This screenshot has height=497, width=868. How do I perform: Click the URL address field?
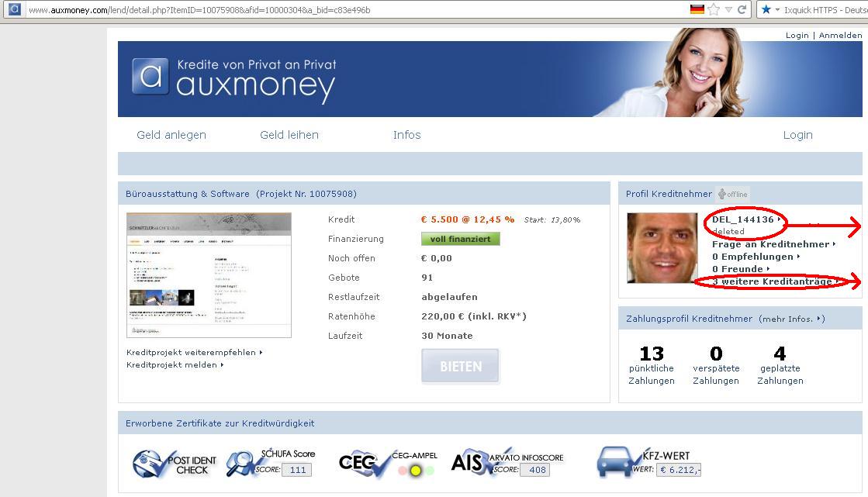pos(354,9)
